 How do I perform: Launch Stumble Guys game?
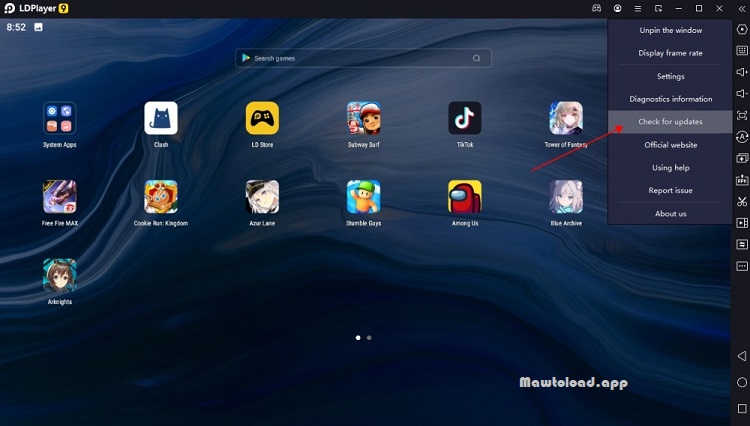click(364, 197)
